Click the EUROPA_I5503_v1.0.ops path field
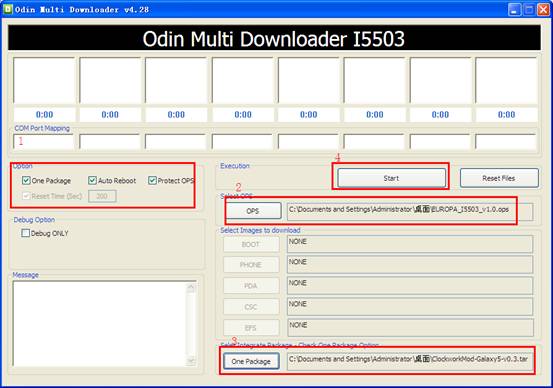553x388 pixels. (410, 211)
